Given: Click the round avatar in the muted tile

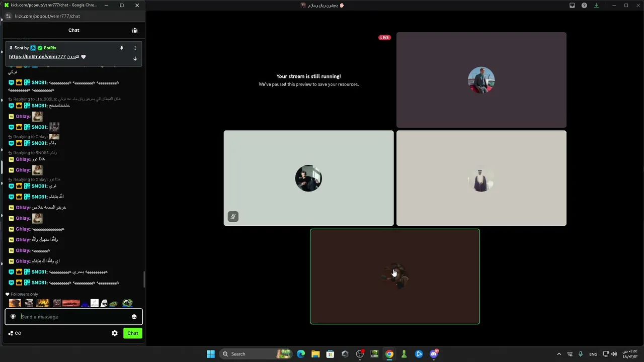Looking at the screenshot, I should pos(308,178).
